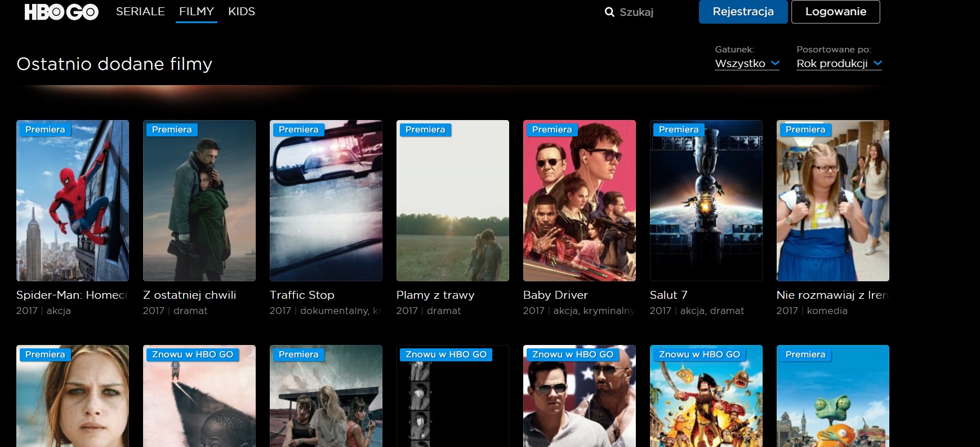Click the Rejestracja button

coord(743,12)
